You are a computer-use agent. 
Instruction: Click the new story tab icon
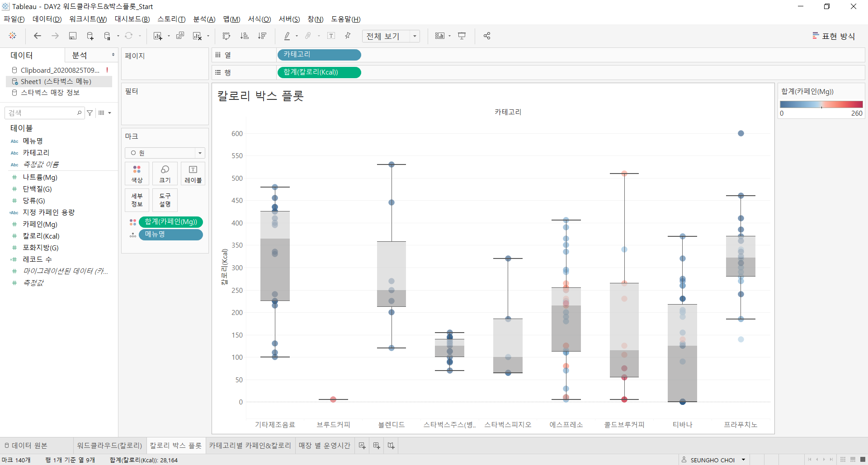click(x=391, y=446)
